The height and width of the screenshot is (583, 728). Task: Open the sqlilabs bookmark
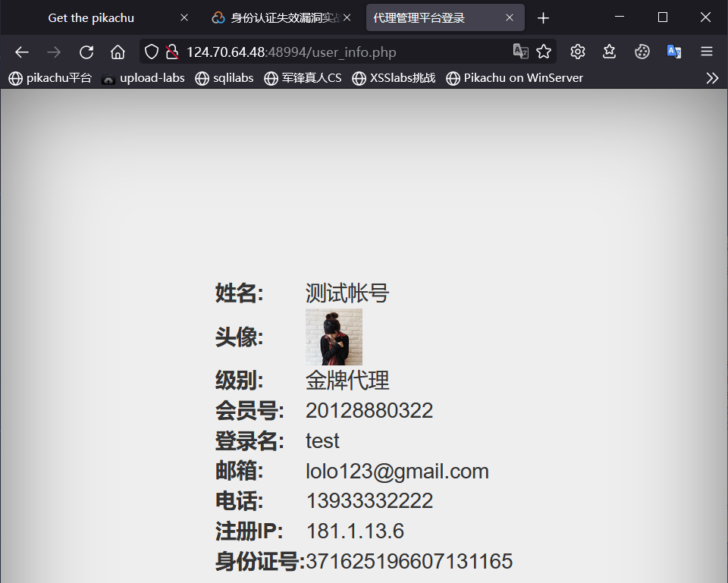(224, 78)
